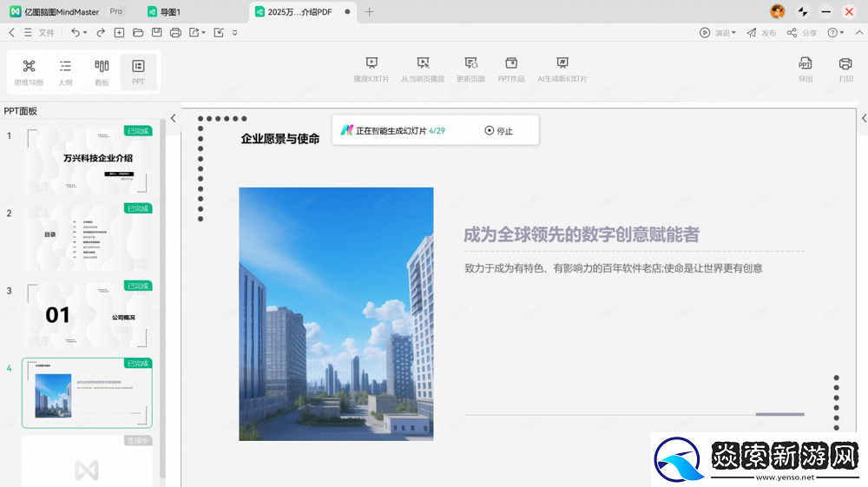Screen dimensions: 868x487
Task: Click the unsaved-changes dot on the active tab
Action: pos(347,11)
